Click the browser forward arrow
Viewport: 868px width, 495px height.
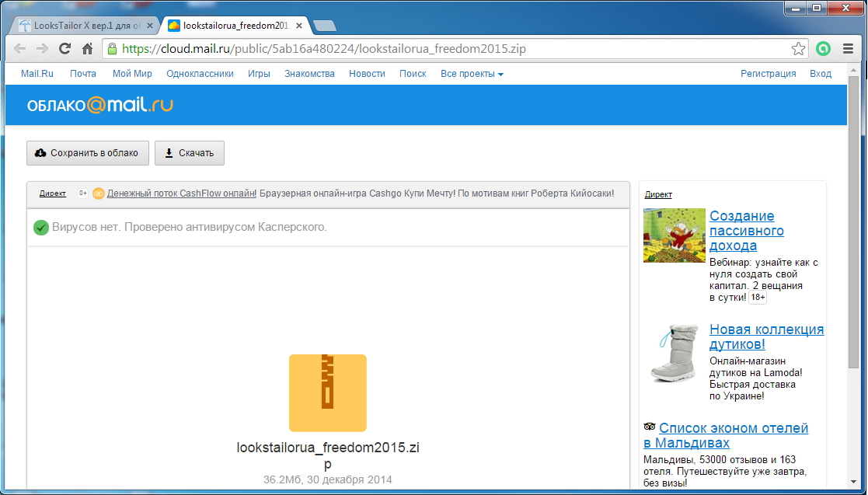42,49
